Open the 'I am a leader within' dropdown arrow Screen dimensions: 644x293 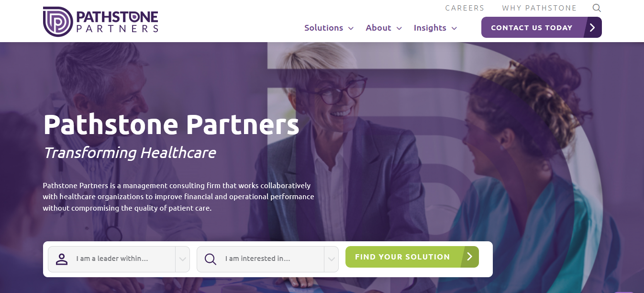coord(183,259)
